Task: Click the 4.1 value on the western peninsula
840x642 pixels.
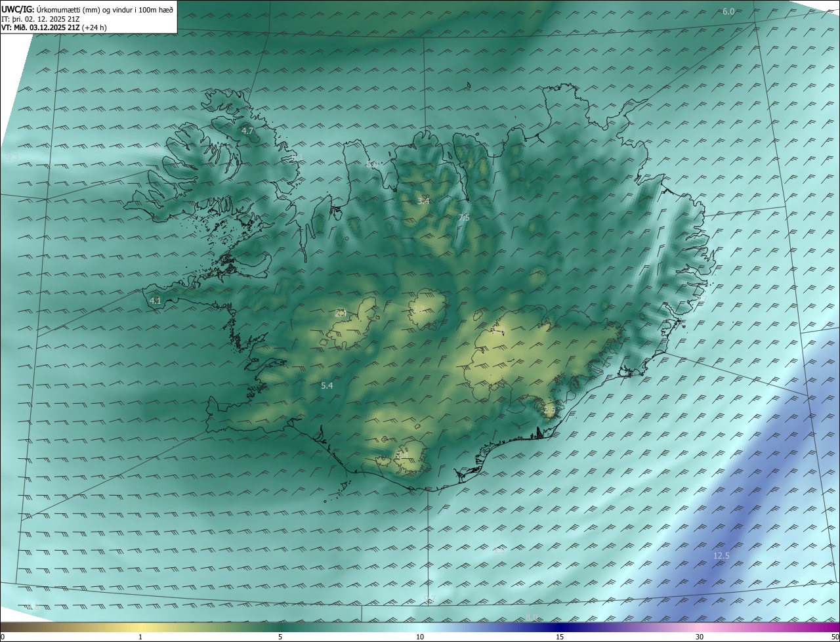Action: point(155,301)
